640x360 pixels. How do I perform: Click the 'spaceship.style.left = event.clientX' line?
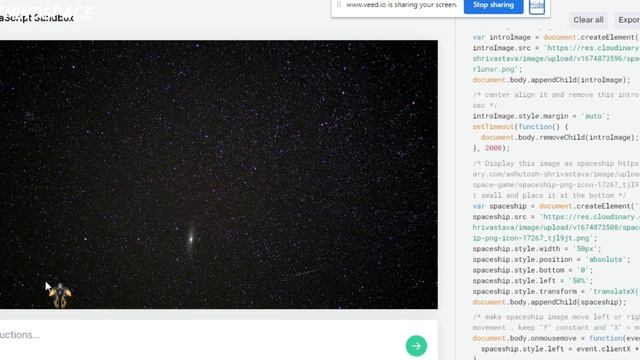[x=560, y=349]
